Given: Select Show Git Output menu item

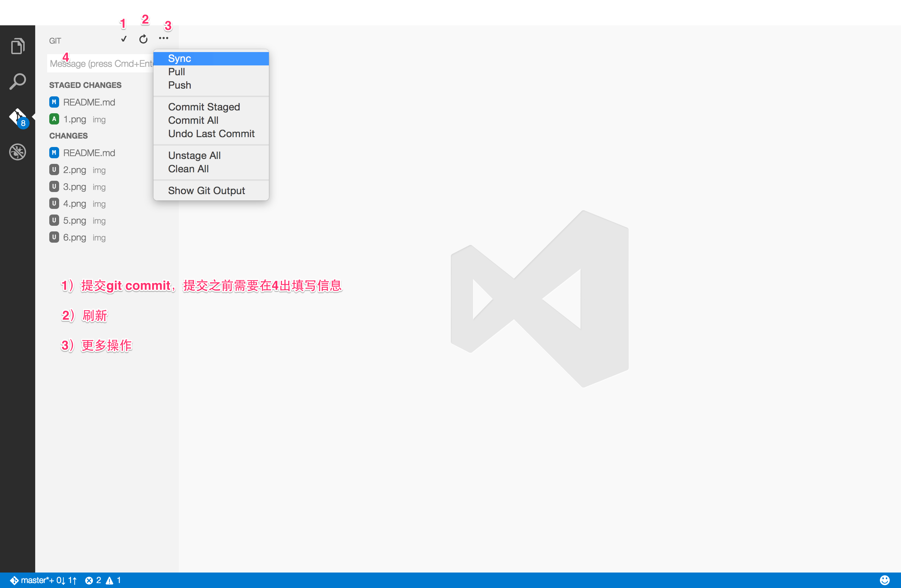Looking at the screenshot, I should tap(206, 191).
